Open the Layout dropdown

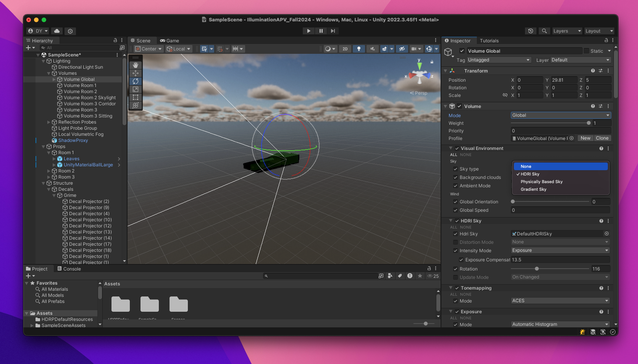[x=599, y=31]
